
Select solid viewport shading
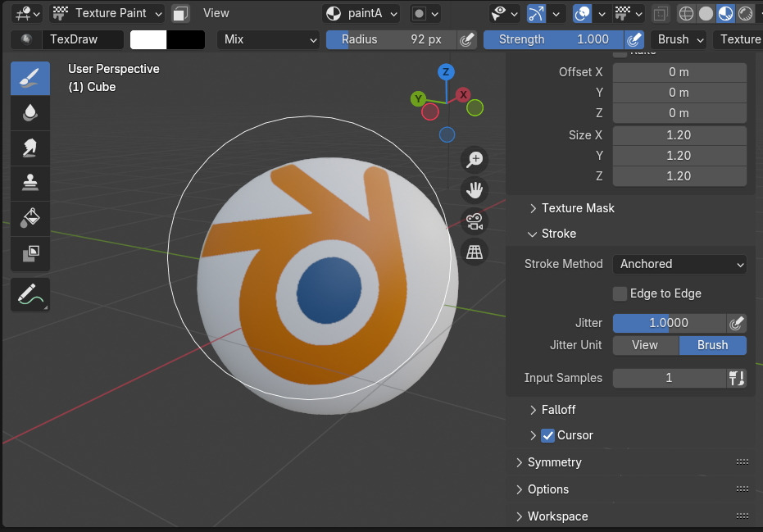tap(706, 14)
